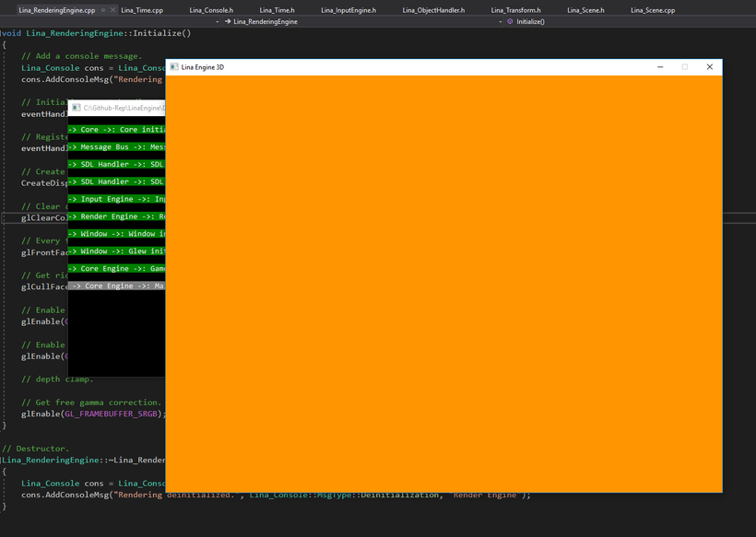Pin the Lina_RenderingEngine.cpp tab

(x=103, y=10)
